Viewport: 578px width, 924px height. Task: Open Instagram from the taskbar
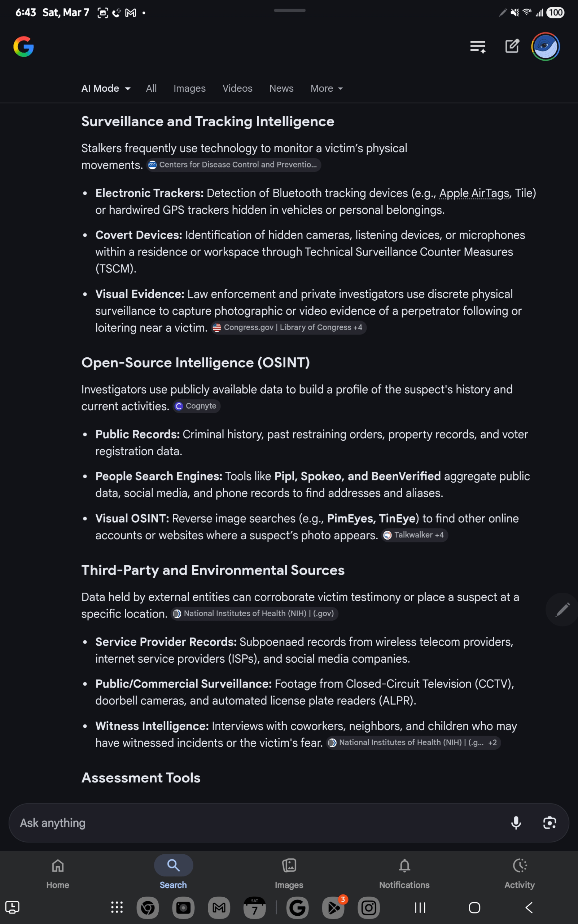(x=368, y=907)
